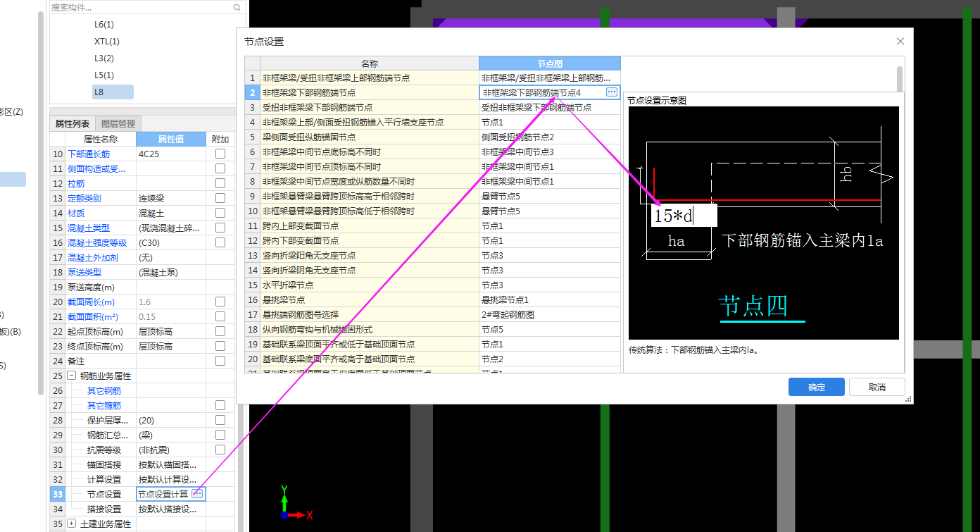Open ellipsis button for 非框架梁下部钢筋端节点4
This screenshot has width=980, height=532.
[612, 92]
